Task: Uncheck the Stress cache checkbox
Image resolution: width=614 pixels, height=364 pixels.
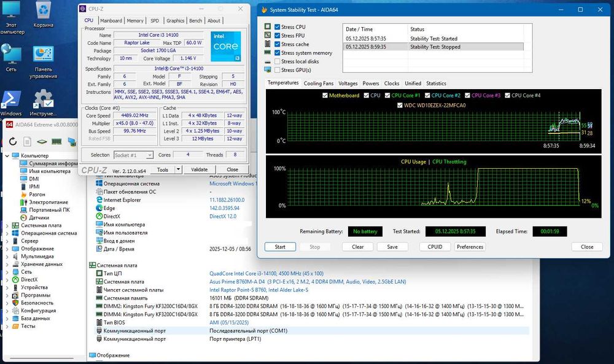Action: coord(278,44)
